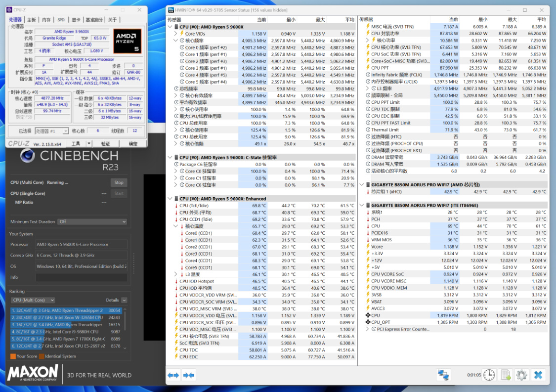
Task: Expand the Core VIDs sensor row
Action: coord(176,34)
